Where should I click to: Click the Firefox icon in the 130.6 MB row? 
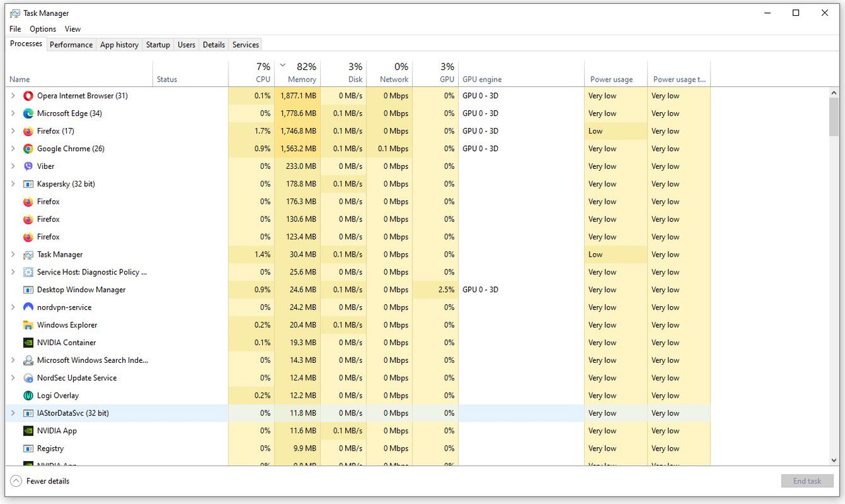click(x=28, y=219)
